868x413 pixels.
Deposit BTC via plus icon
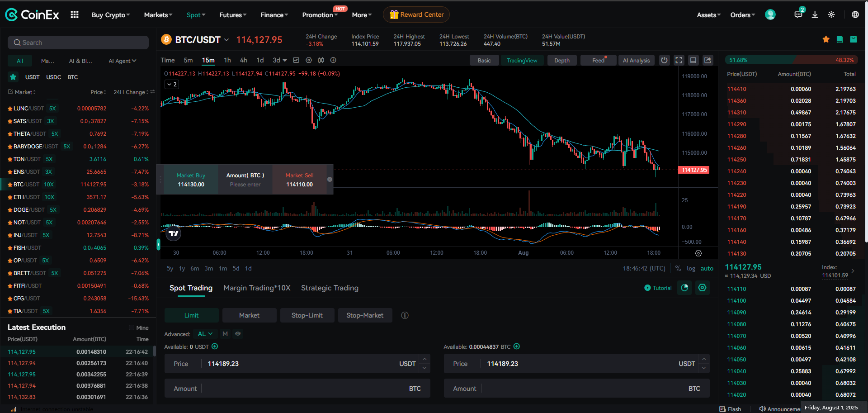(x=517, y=347)
